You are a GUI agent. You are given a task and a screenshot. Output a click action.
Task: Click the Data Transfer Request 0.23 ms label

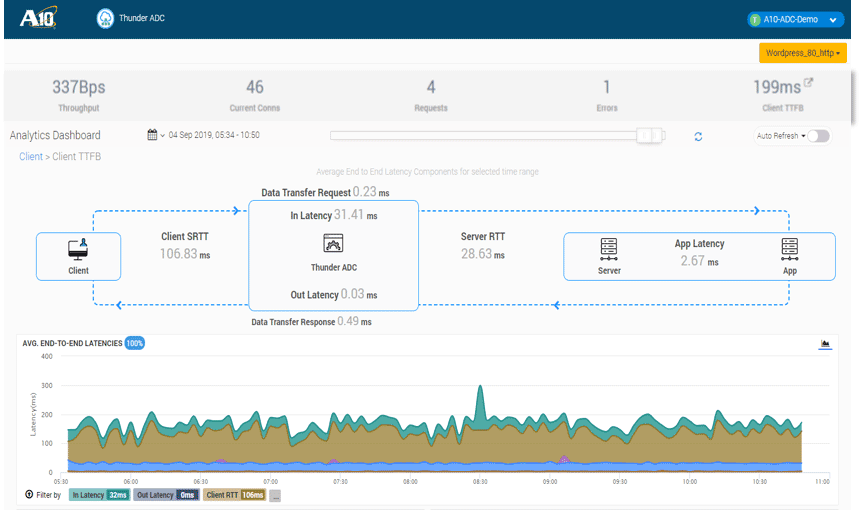pos(325,192)
